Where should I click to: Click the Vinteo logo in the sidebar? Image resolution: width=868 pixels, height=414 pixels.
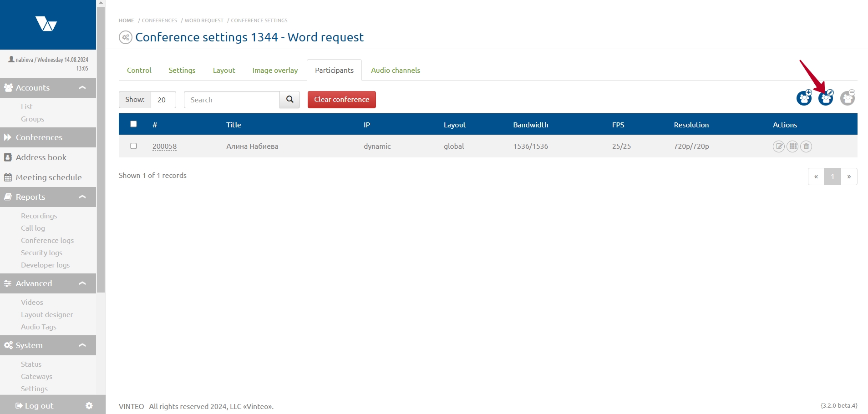pyautogui.click(x=46, y=23)
